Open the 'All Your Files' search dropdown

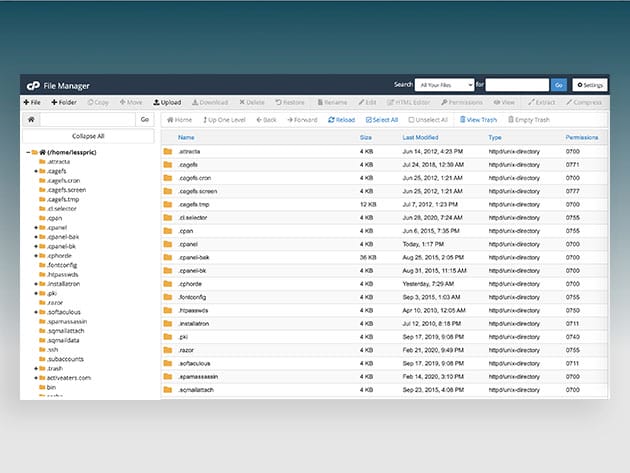click(444, 86)
